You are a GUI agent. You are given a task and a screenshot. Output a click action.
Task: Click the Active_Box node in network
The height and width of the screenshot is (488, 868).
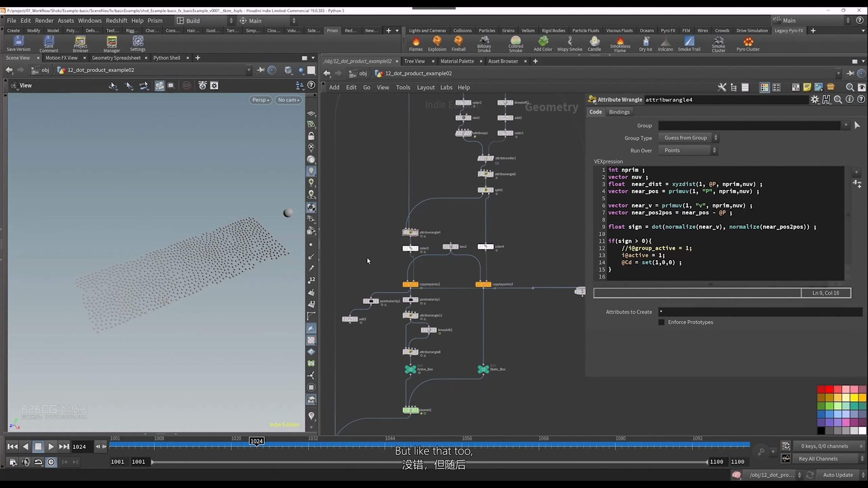pos(410,369)
